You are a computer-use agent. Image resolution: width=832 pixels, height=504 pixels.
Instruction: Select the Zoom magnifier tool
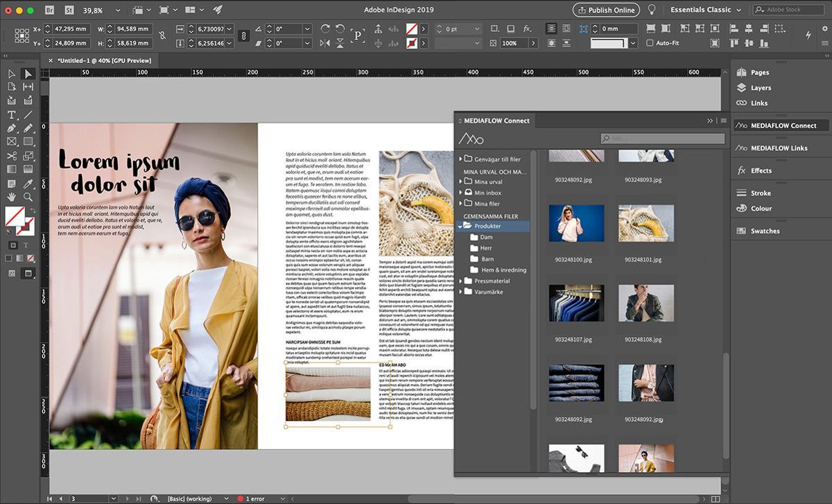pyautogui.click(x=28, y=198)
